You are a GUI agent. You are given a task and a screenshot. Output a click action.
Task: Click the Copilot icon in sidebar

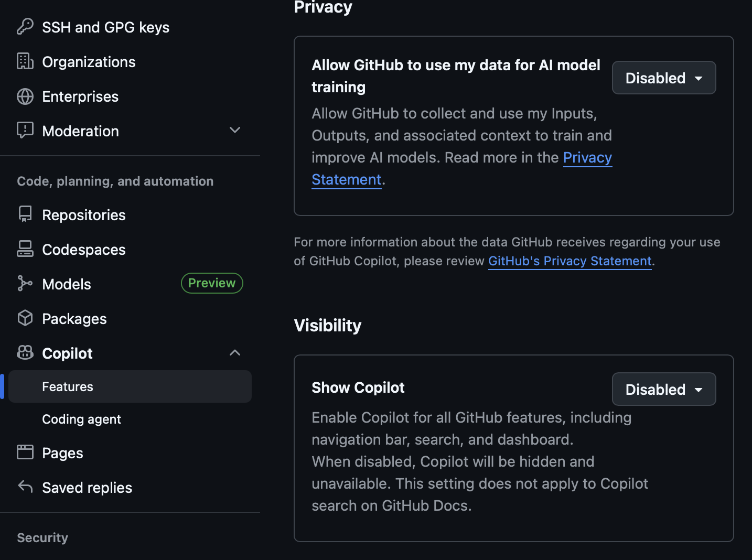tap(25, 353)
